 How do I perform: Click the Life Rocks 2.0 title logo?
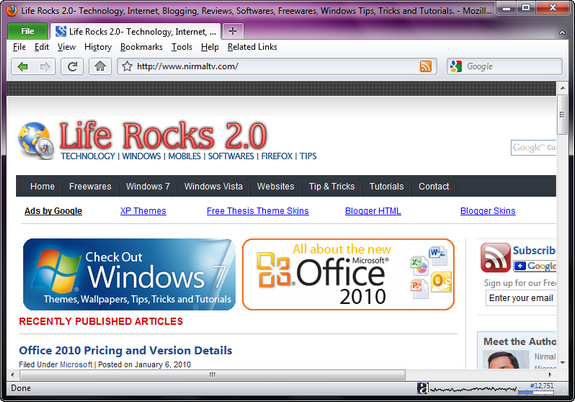click(x=163, y=135)
